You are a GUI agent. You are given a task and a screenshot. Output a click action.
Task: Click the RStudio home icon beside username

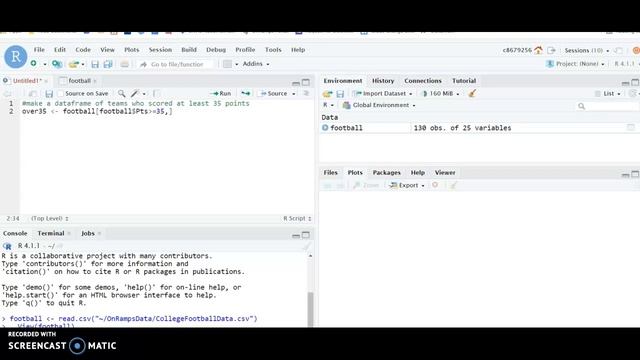(x=538, y=50)
